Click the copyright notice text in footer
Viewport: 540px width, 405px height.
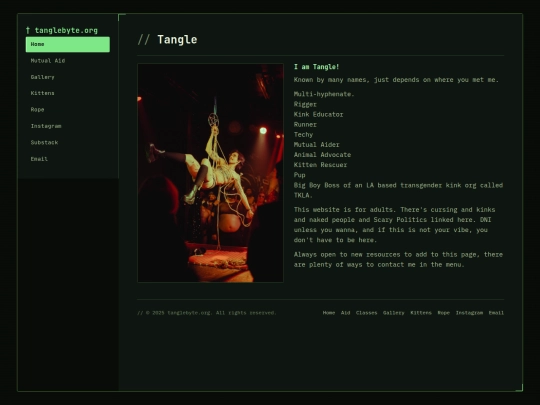(x=207, y=313)
